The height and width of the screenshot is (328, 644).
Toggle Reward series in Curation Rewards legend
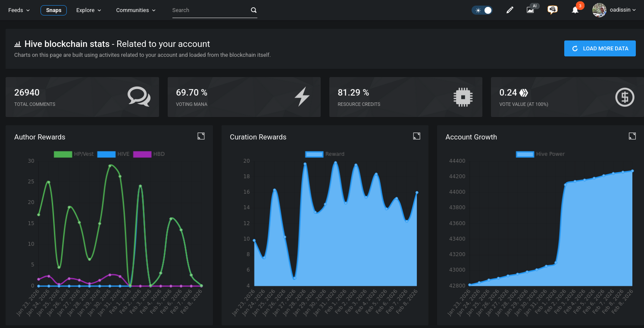[325, 154]
